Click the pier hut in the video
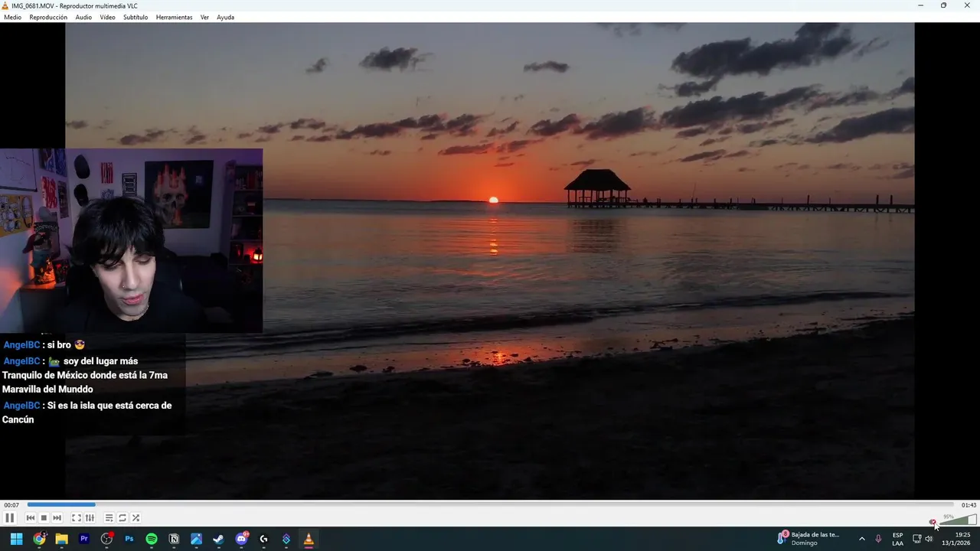Screen dimensions: 980x551 pos(597,187)
